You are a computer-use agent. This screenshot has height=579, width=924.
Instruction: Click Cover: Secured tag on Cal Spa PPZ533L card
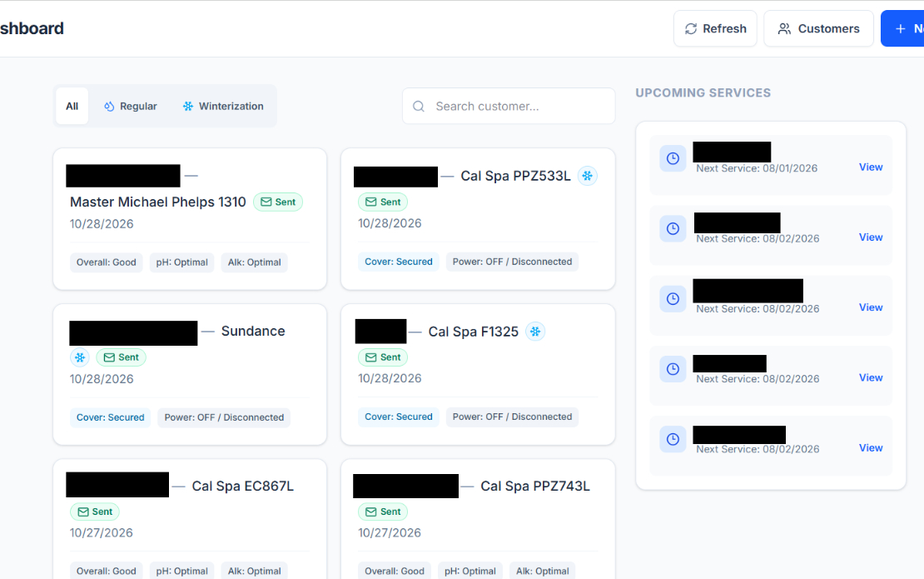pyautogui.click(x=399, y=262)
